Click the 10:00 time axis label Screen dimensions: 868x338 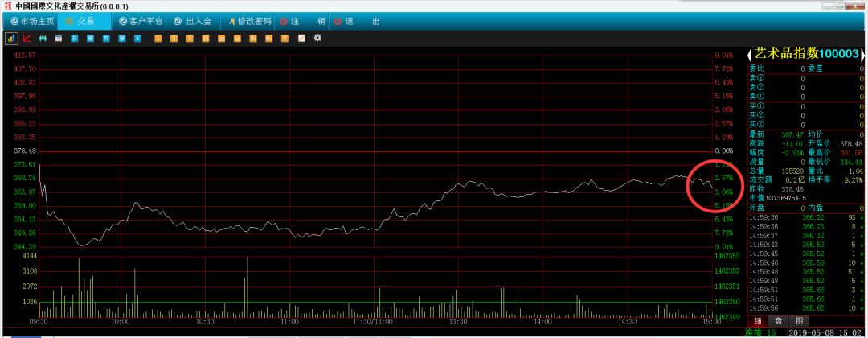(x=120, y=322)
